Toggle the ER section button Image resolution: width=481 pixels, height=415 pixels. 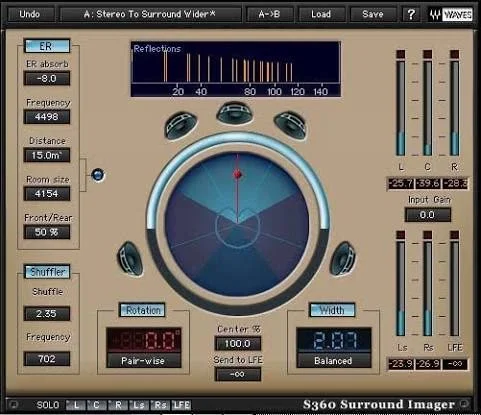coord(47,46)
